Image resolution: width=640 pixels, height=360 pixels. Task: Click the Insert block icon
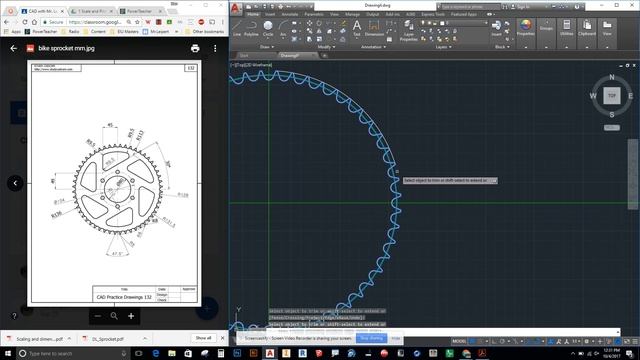point(496,29)
